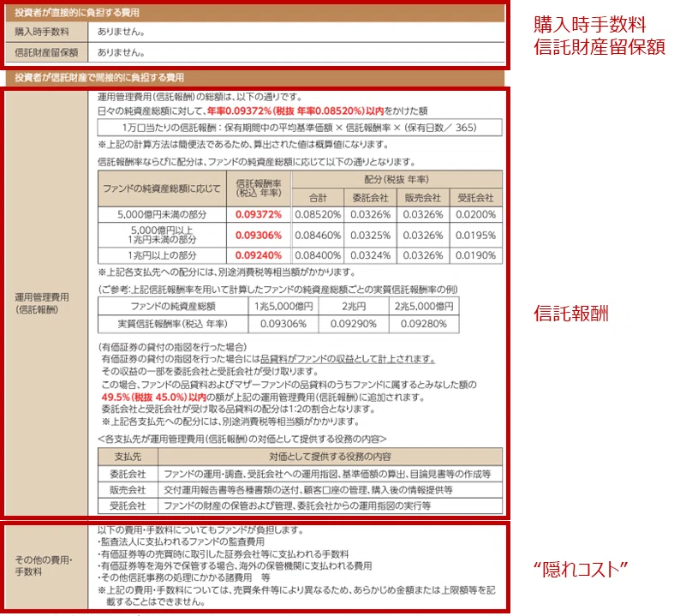Screen dimensions: 698x616
Task: Select the line '有価証券等の売買時に取引した証券会社等'
Action: 223,554
